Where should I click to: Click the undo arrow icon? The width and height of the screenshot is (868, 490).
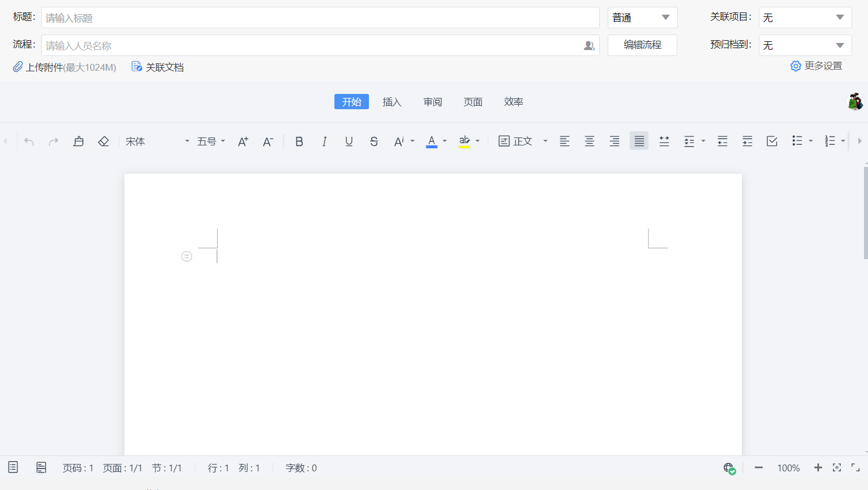29,141
